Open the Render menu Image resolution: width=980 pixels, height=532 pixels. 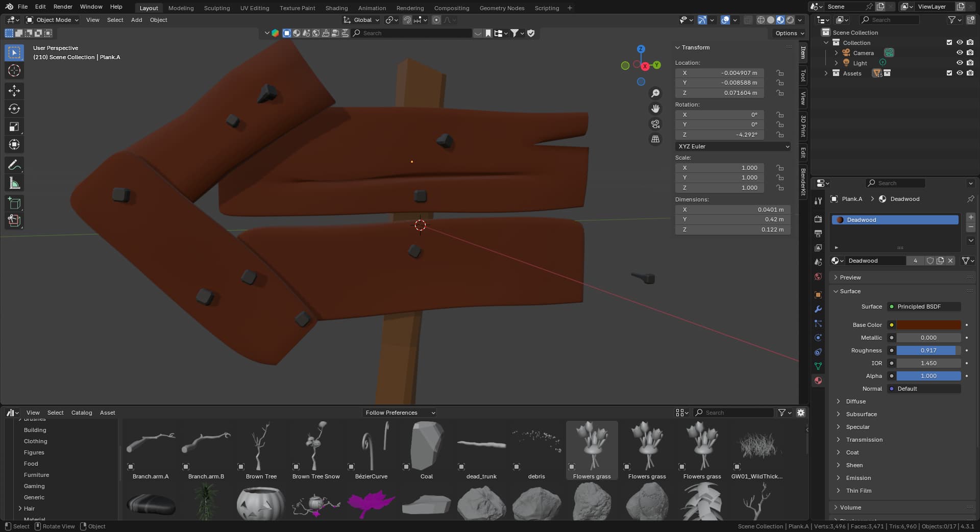pos(63,7)
